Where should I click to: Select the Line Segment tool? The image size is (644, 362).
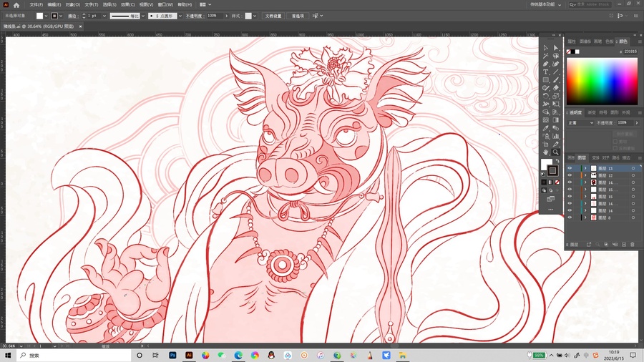556,72
